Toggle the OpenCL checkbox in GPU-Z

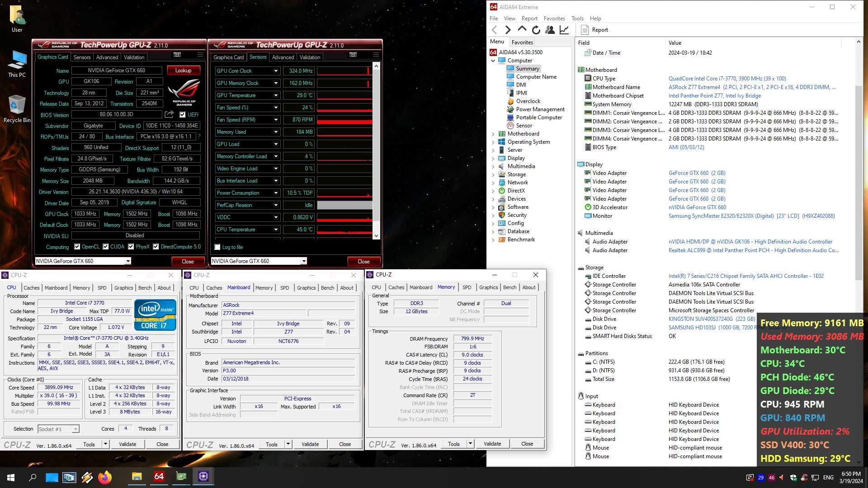pyautogui.click(x=77, y=247)
